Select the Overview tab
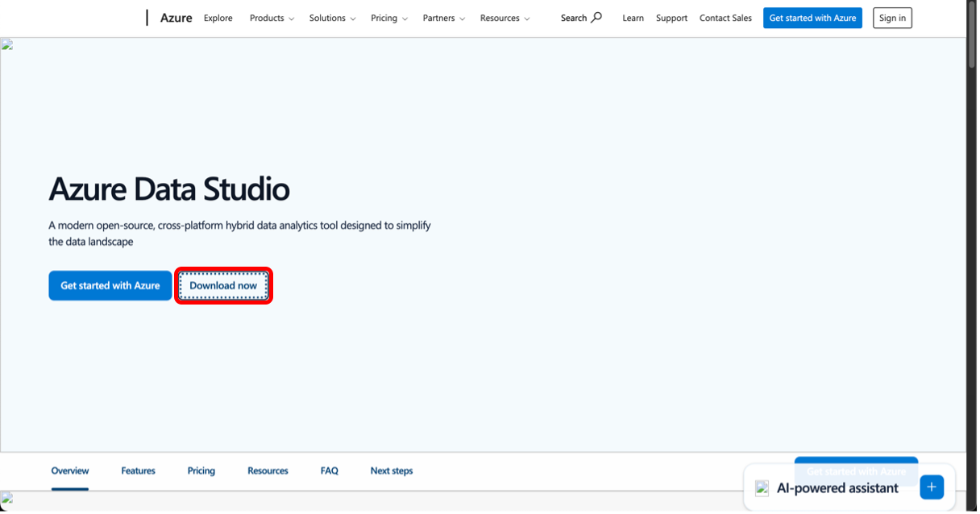The image size is (980, 514). (70, 471)
